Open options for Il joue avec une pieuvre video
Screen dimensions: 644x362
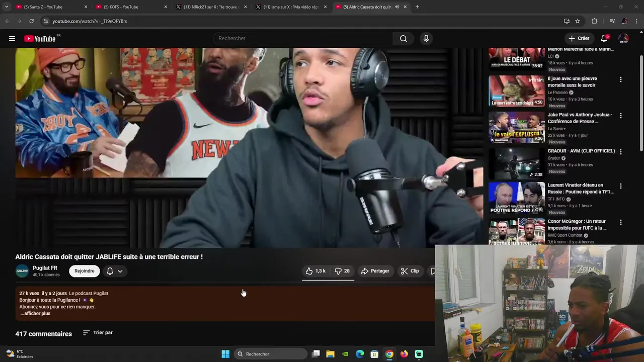(620, 79)
